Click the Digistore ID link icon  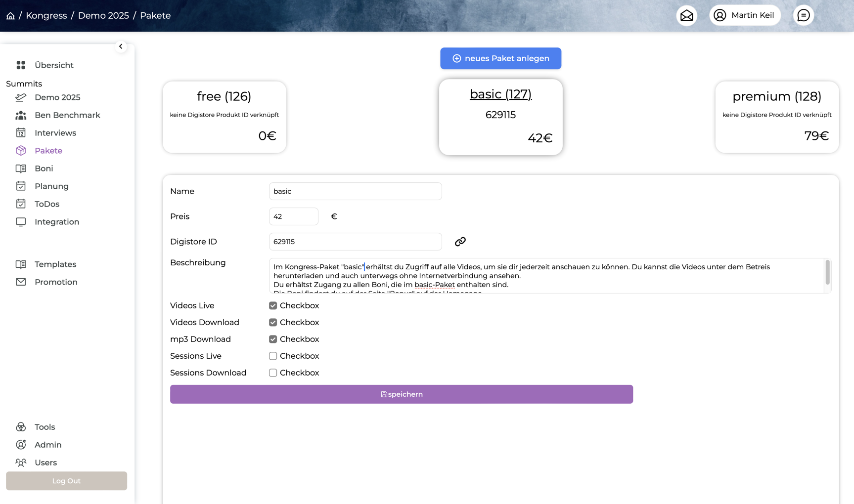point(460,242)
